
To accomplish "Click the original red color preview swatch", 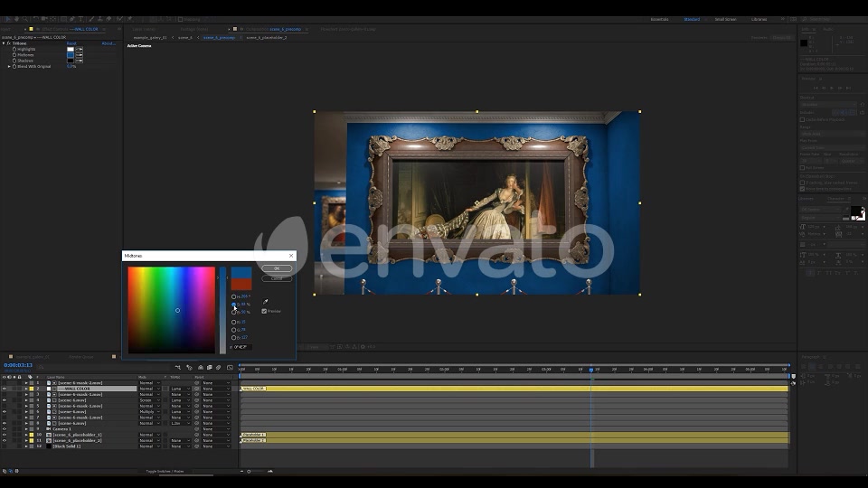I will (241, 285).
